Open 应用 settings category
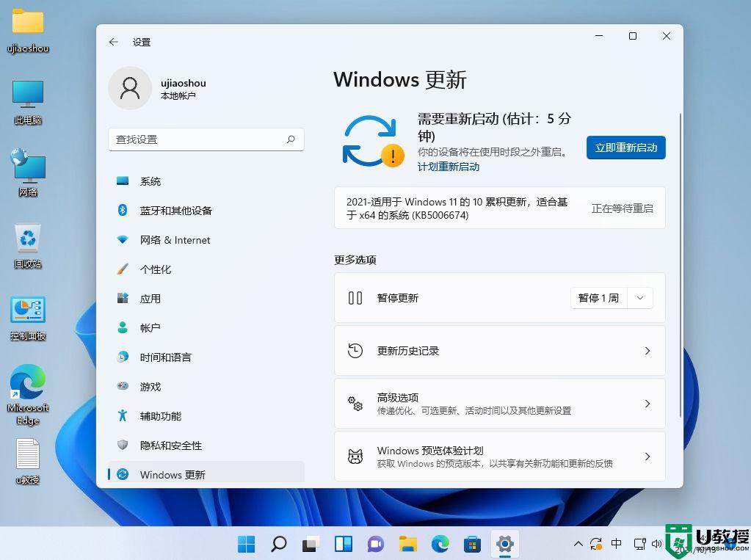Viewport: 751px width, 560px height. (206, 299)
